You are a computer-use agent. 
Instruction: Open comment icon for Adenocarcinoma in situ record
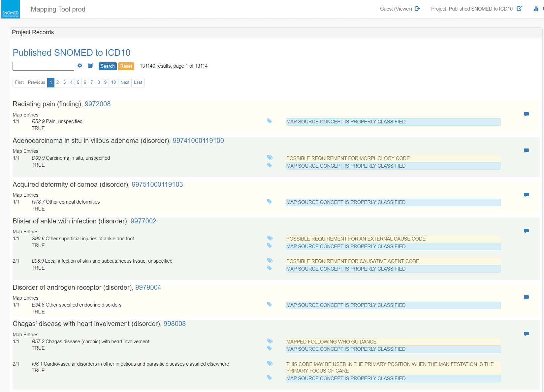[526, 151]
